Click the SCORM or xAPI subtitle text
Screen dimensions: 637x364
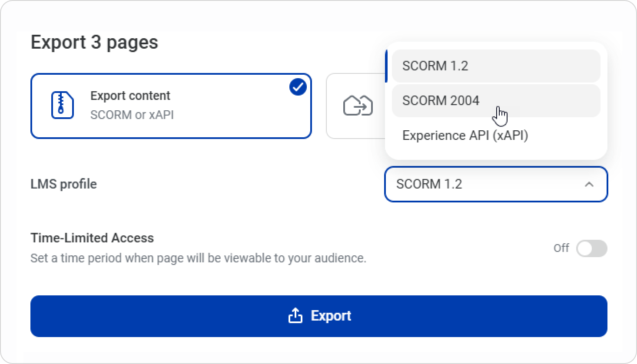(132, 115)
